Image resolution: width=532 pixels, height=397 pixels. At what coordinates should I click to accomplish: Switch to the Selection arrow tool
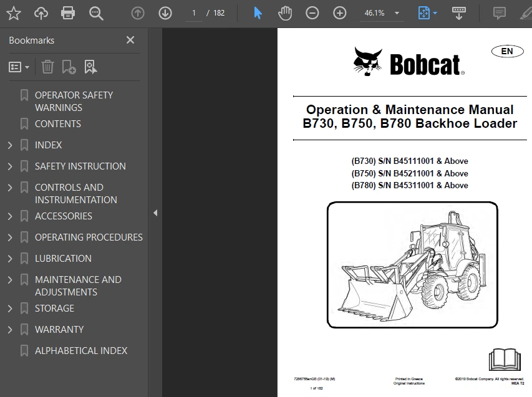click(x=258, y=12)
